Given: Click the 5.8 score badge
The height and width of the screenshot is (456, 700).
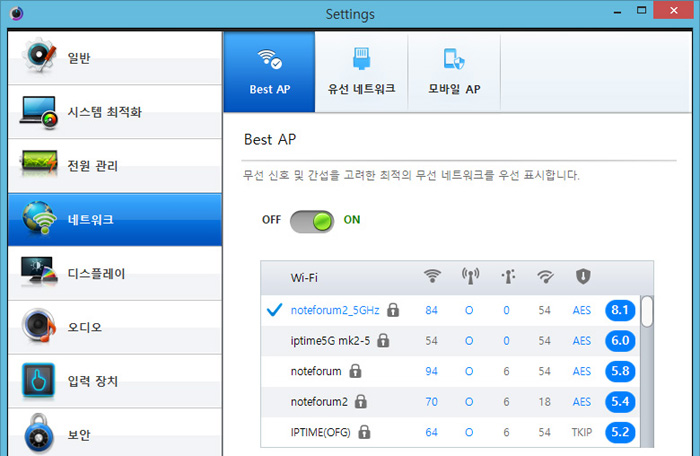Looking at the screenshot, I should tap(620, 371).
